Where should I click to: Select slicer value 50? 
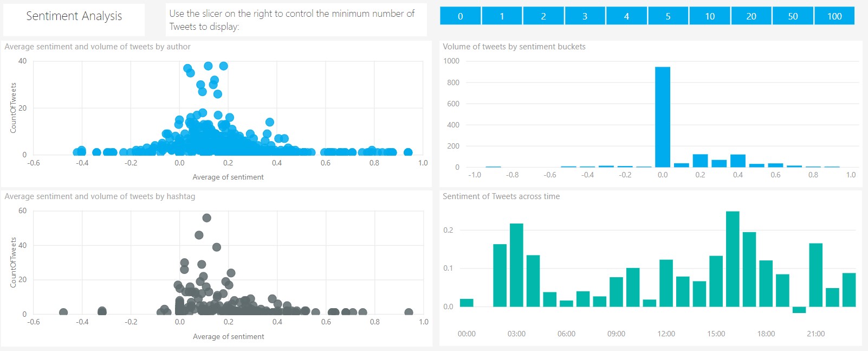coord(793,16)
